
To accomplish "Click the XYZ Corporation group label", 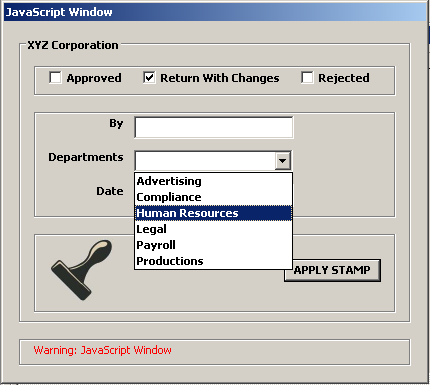I will [x=73, y=45].
